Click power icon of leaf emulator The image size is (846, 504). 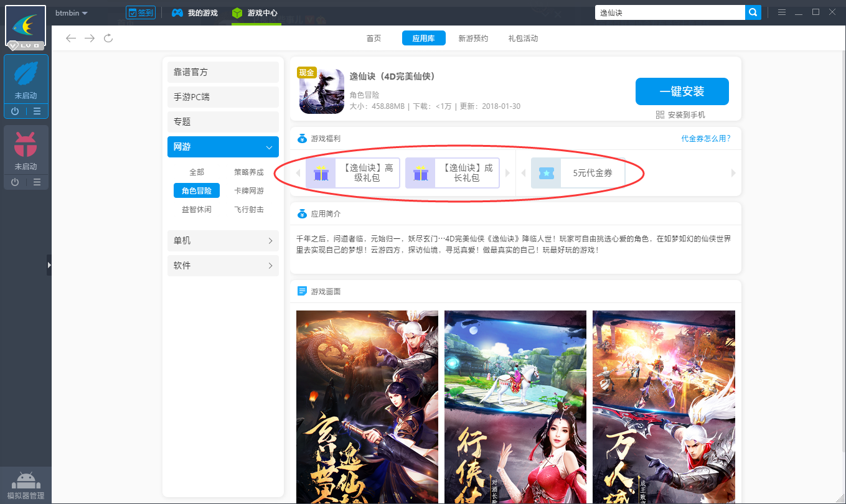(x=15, y=111)
